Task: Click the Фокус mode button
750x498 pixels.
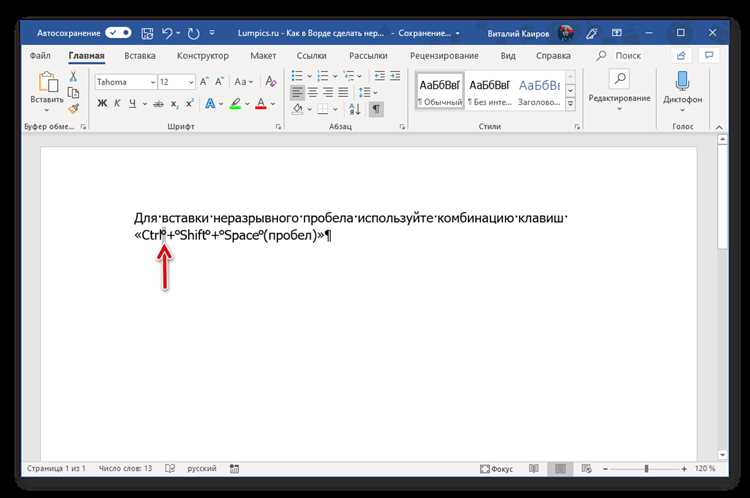Action: 496,469
